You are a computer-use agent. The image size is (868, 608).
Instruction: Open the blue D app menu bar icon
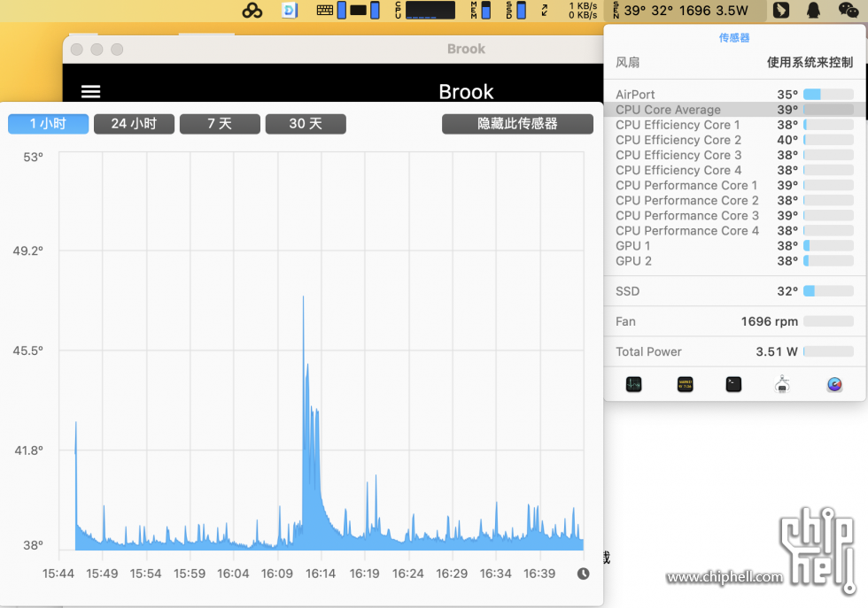coord(290,10)
